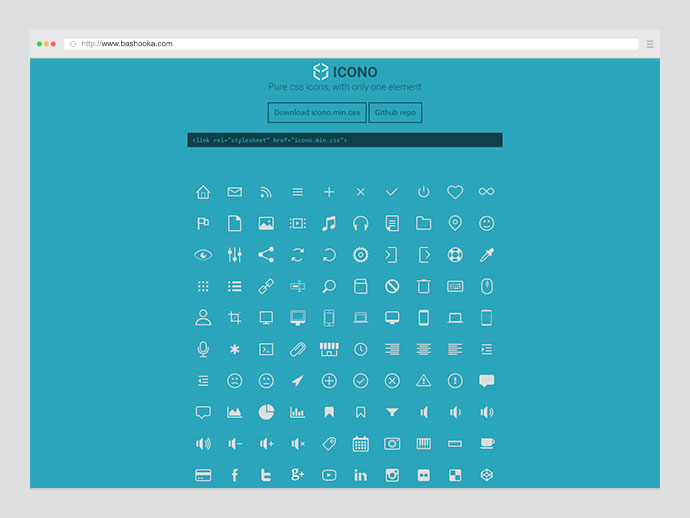Click the eye icon

203,255
